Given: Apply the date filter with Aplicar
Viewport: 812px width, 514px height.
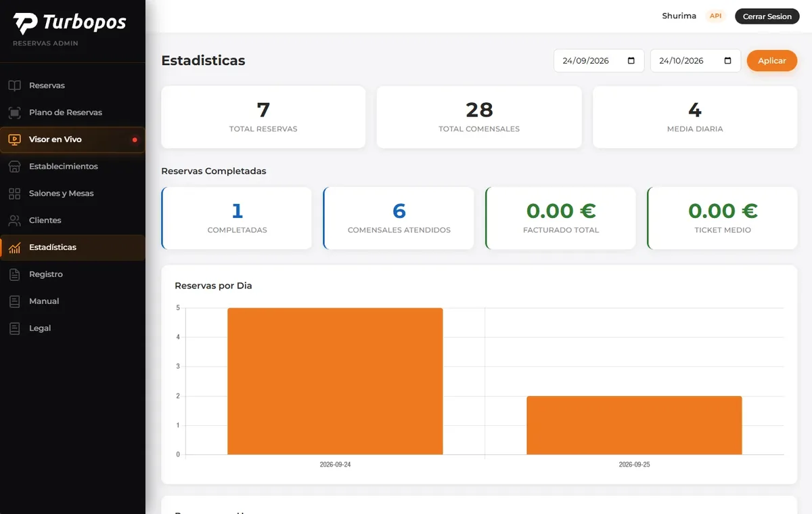Looking at the screenshot, I should [x=772, y=61].
